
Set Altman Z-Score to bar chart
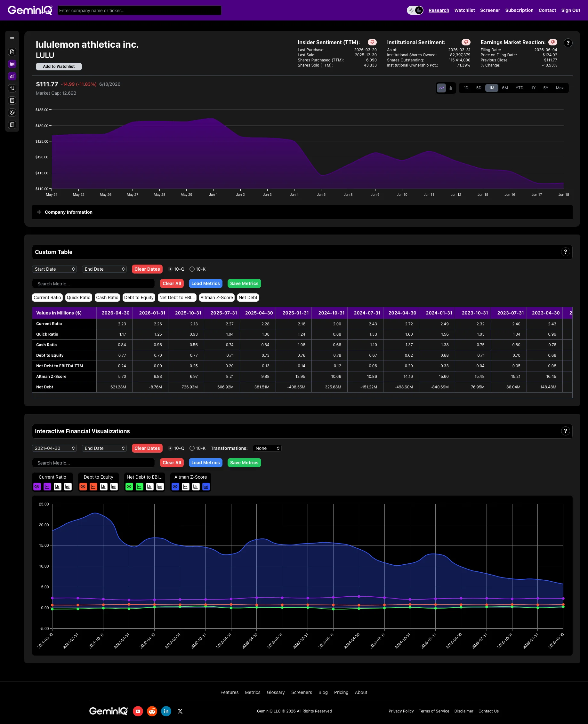point(196,487)
